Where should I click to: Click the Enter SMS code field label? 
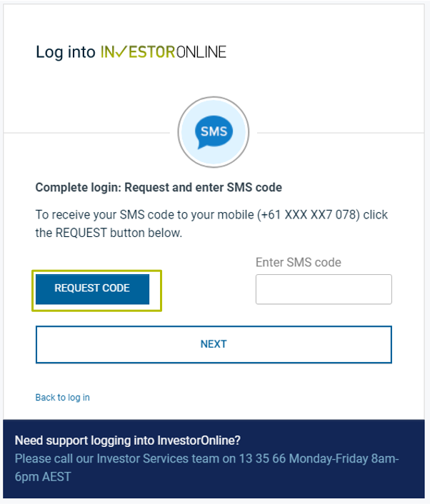pos(298,262)
